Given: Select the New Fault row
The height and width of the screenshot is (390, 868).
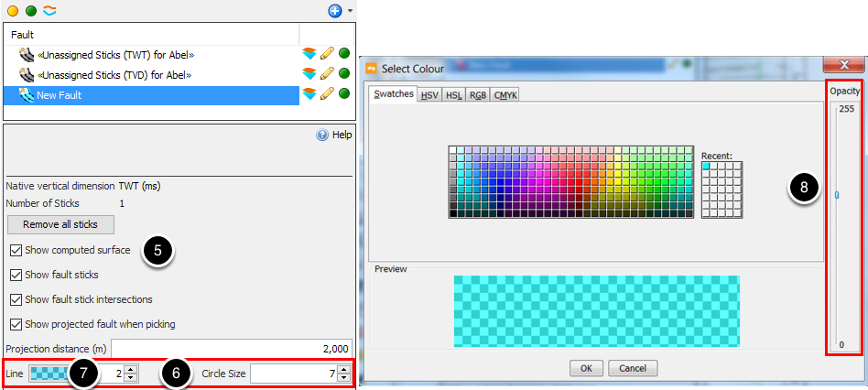Looking at the screenshot, I should 151,95.
